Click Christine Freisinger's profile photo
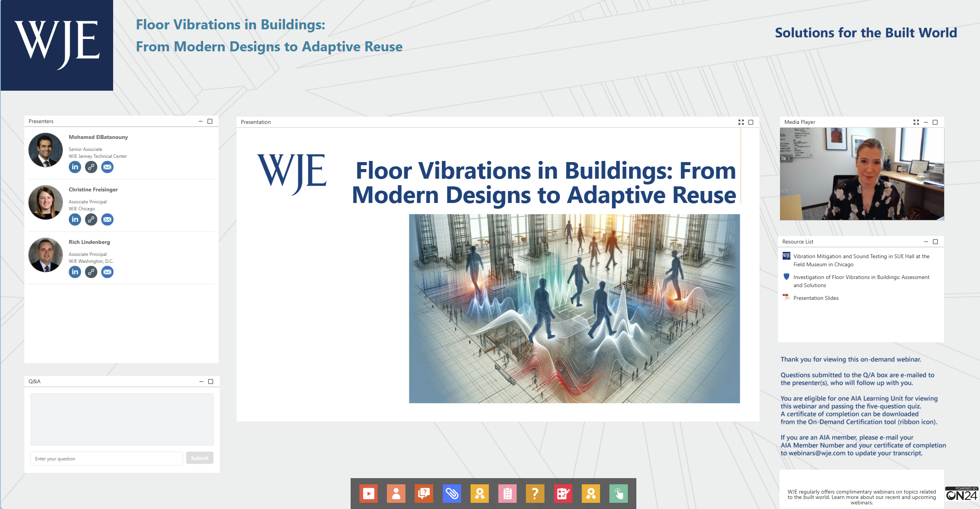Screen dimensions: 980x509 [46, 203]
